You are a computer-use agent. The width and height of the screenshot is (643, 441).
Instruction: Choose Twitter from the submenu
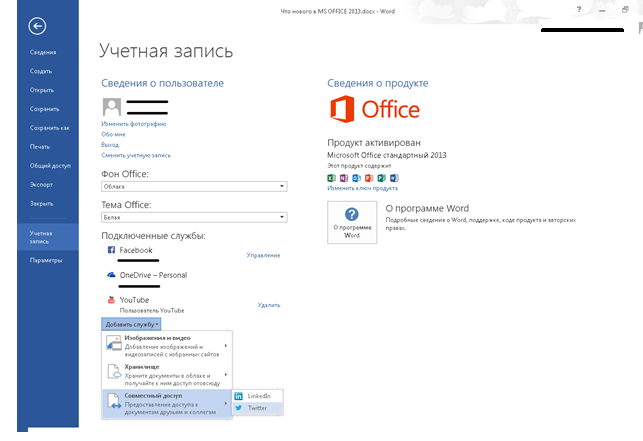click(258, 408)
